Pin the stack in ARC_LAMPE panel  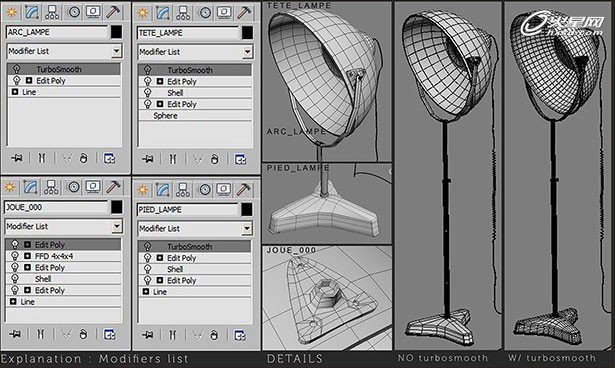16,158
